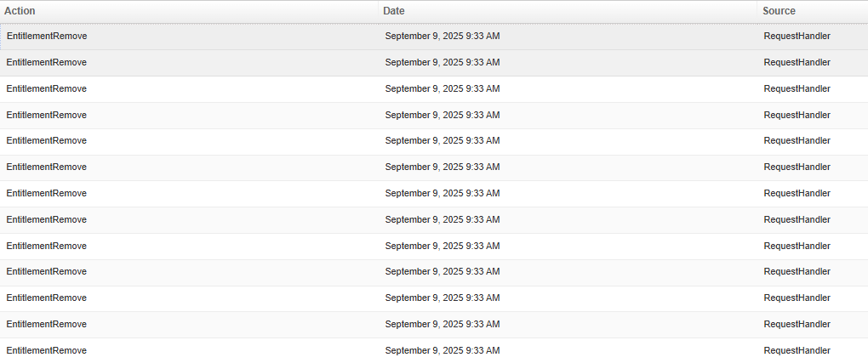The height and width of the screenshot is (363, 868).
Task: Click RequestHandler in the first row
Action: coord(797,37)
